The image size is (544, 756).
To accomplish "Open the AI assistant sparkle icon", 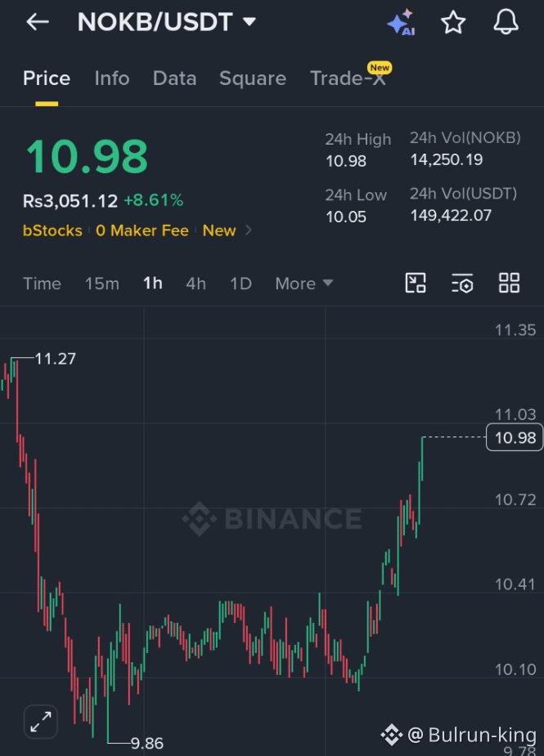I will coord(401,22).
